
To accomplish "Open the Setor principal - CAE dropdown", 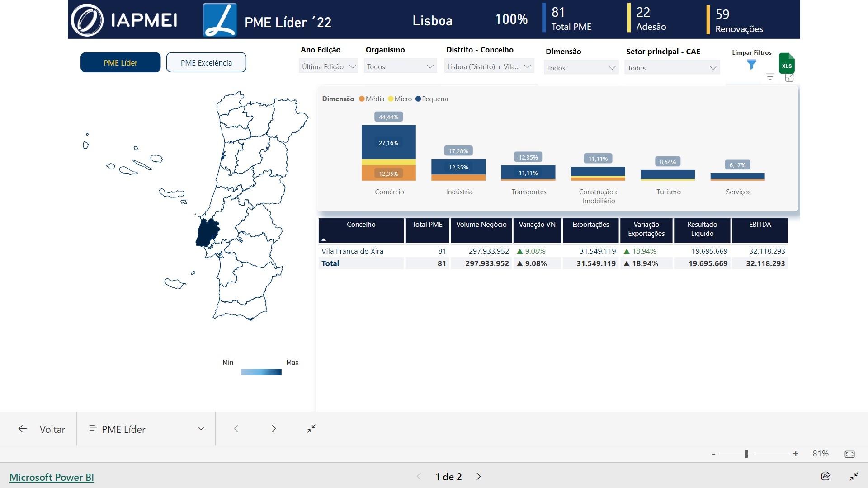I will point(672,68).
